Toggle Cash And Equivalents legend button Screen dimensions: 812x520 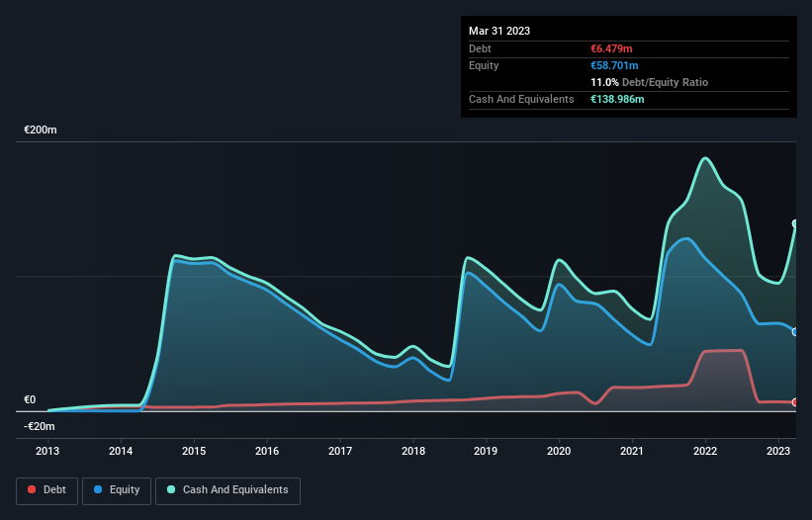[x=227, y=490]
